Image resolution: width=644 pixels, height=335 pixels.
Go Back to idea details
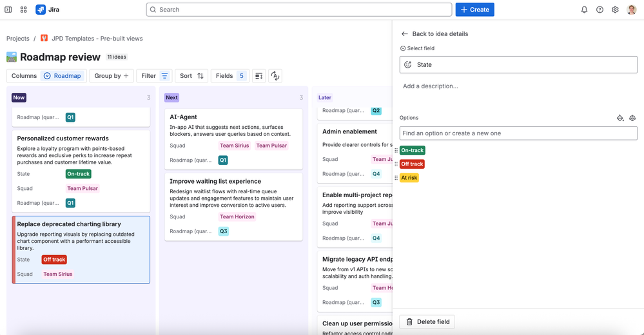tap(440, 33)
